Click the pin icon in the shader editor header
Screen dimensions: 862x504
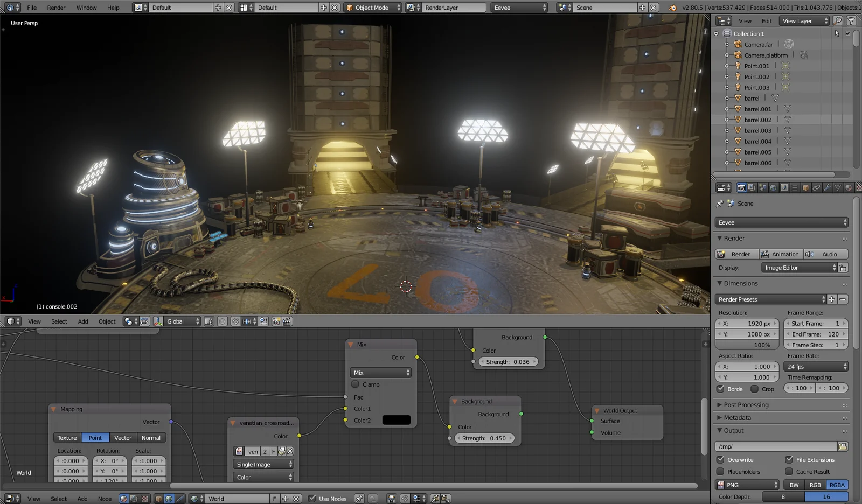click(359, 498)
